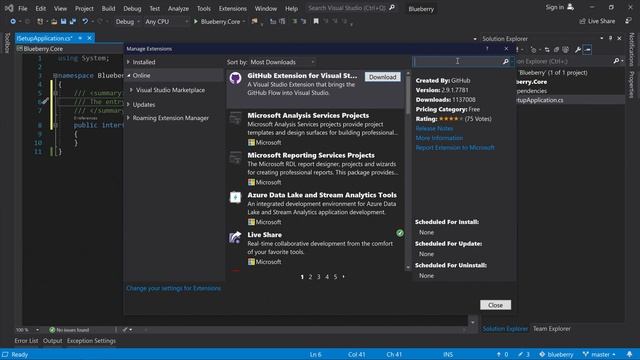640x360 pixels.
Task: Open the More Information link
Action: pyautogui.click(x=439, y=138)
